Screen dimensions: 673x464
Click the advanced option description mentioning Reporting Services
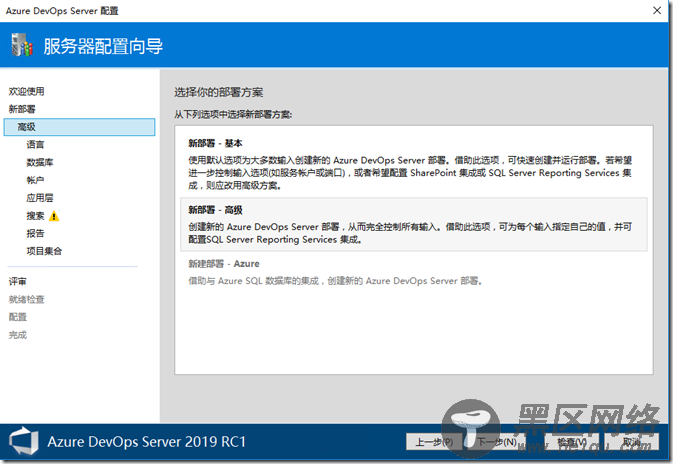410,233
